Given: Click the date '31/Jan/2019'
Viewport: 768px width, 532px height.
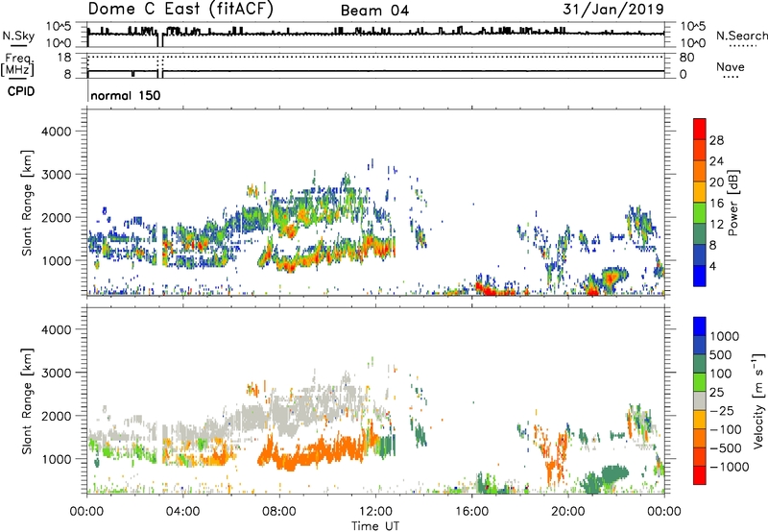Looking at the screenshot, I should point(613,9).
